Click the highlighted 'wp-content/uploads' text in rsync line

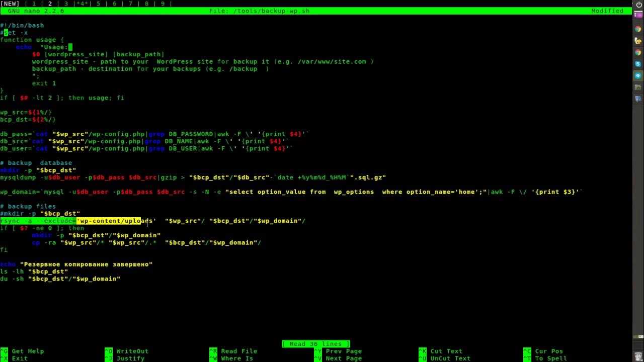coord(116,221)
